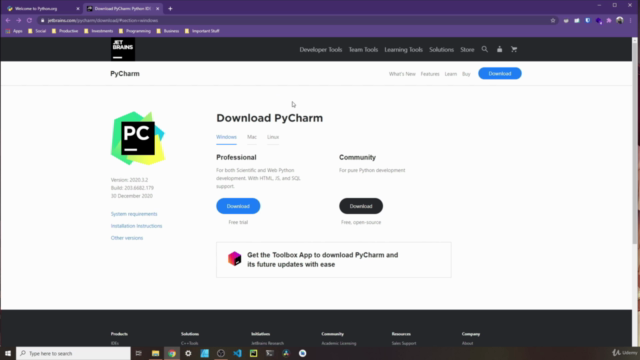Open the Developer Tools menu
The image size is (640, 360).
pyautogui.click(x=321, y=50)
